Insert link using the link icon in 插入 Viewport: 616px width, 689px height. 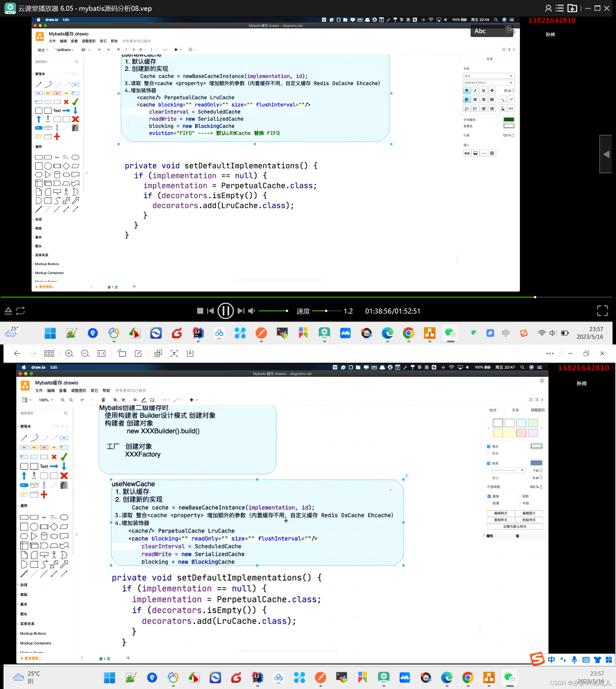[467, 153]
